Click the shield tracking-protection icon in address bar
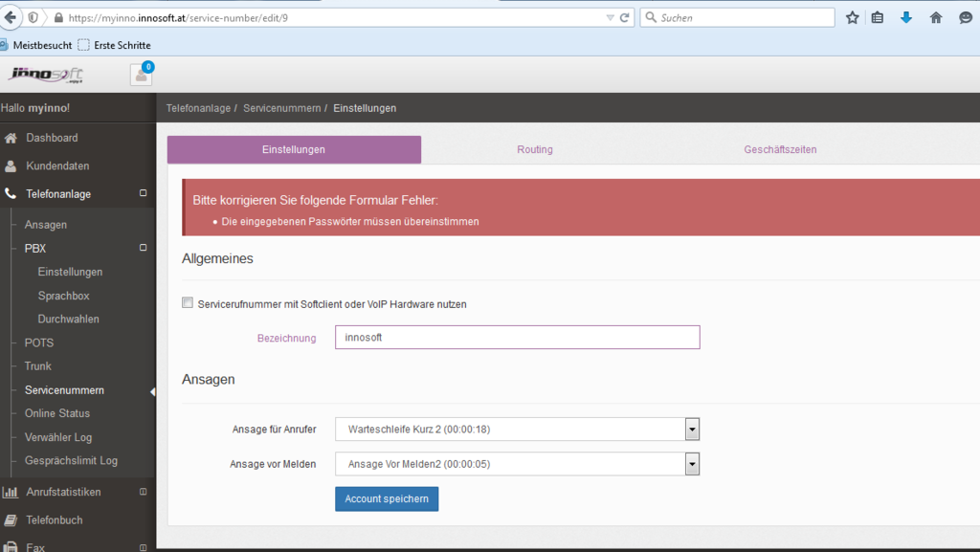Image resolution: width=980 pixels, height=552 pixels. pos(33,17)
